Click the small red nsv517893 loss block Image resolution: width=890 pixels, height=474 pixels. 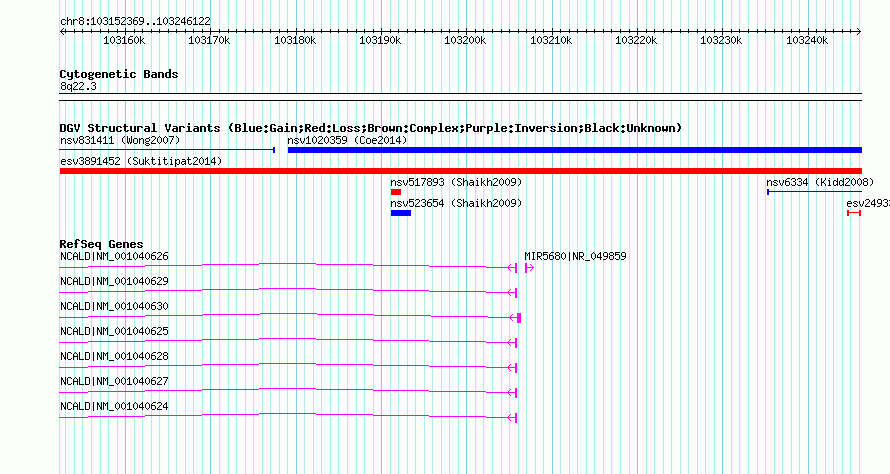[x=396, y=192]
